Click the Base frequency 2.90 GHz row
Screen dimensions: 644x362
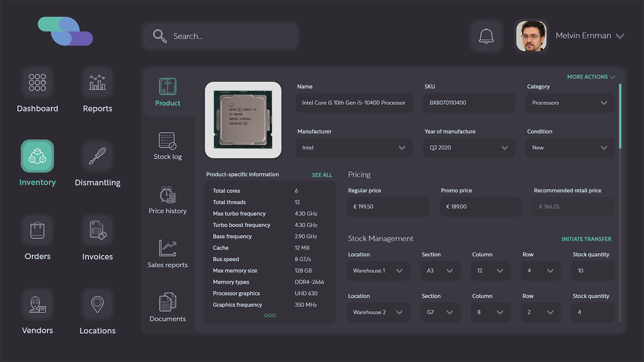[270, 236]
